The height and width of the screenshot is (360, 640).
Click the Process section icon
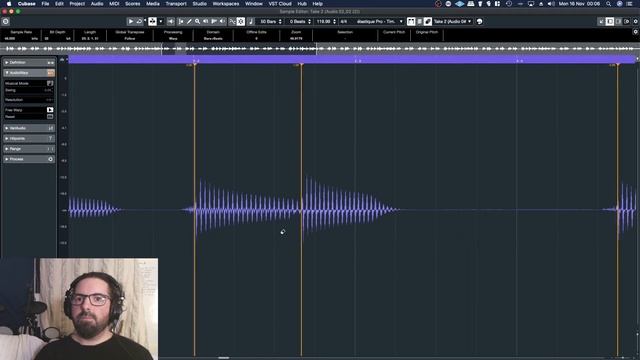point(51,159)
